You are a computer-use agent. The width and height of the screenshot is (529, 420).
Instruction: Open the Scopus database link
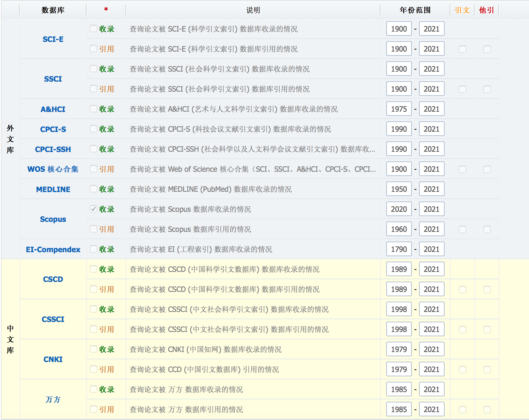53,219
